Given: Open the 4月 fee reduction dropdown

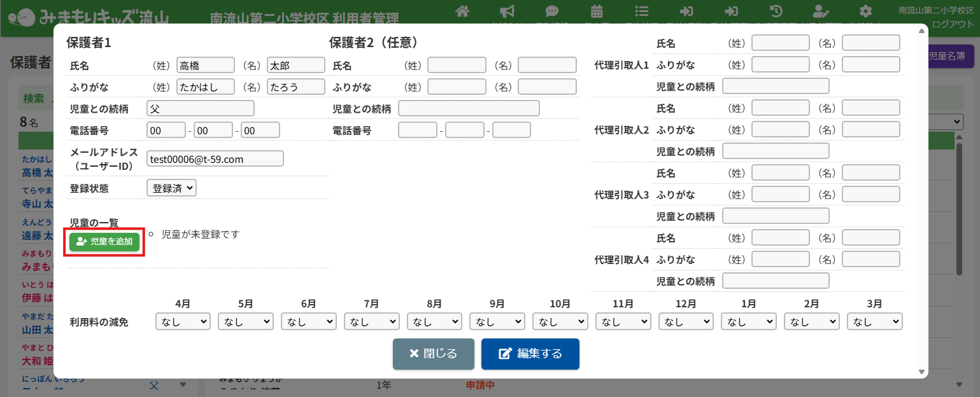Looking at the screenshot, I should tap(183, 322).
